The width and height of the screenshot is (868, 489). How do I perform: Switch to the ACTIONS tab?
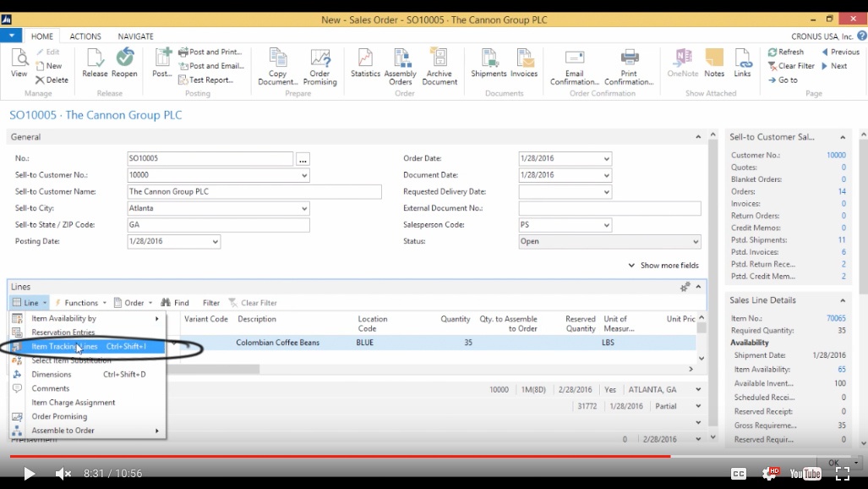[85, 36]
